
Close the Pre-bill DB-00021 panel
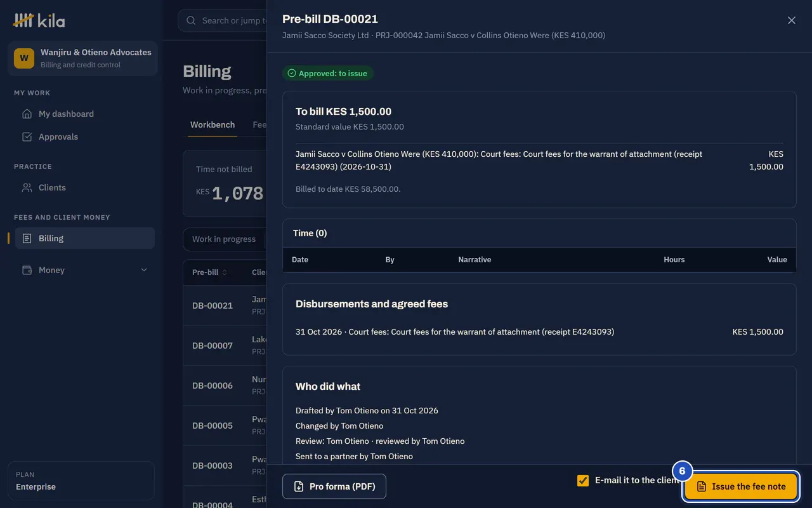[x=791, y=20]
